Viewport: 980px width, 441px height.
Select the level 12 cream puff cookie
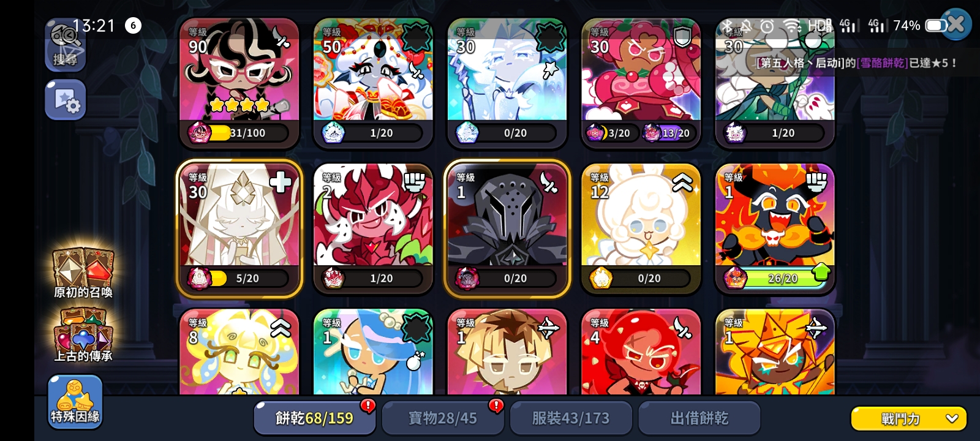641,229
